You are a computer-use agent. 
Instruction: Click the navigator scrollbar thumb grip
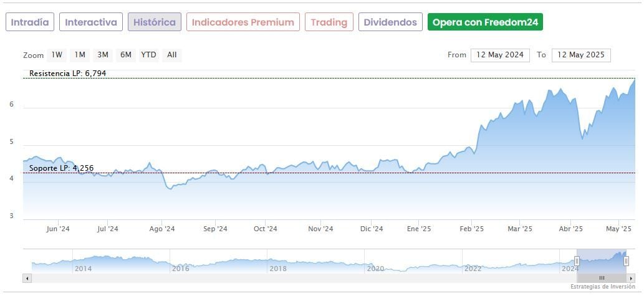602,278
